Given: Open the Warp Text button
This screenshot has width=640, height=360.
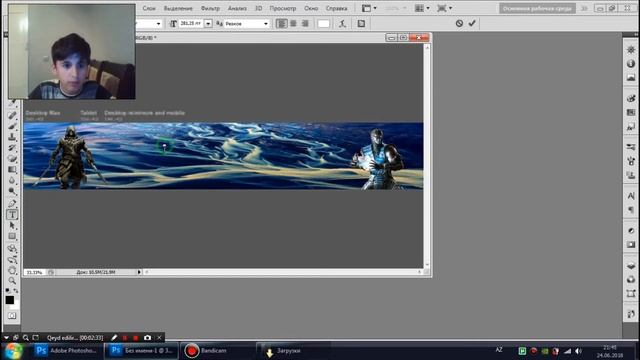Looking at the screenshot, I should click(x=342, y=24).
